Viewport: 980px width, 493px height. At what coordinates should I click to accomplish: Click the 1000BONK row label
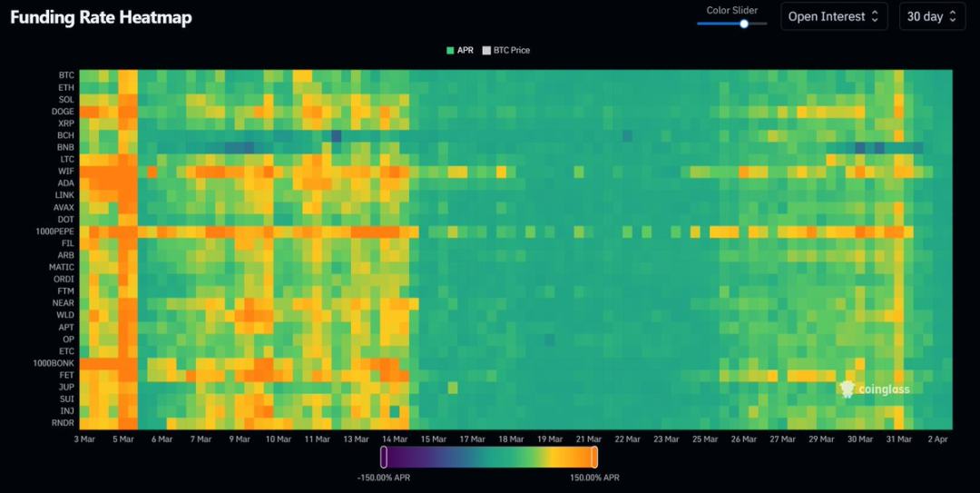(x=54, y=363)
